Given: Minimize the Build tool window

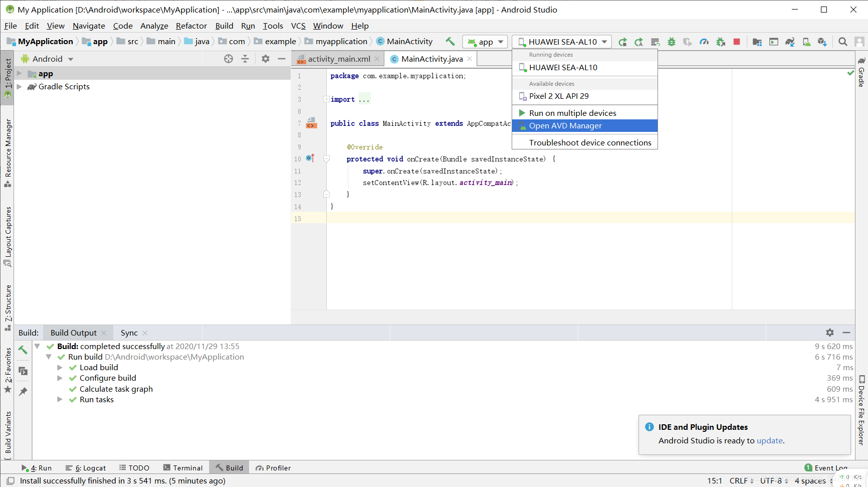Looking at the screenshot, I should (x=846, y=333).
